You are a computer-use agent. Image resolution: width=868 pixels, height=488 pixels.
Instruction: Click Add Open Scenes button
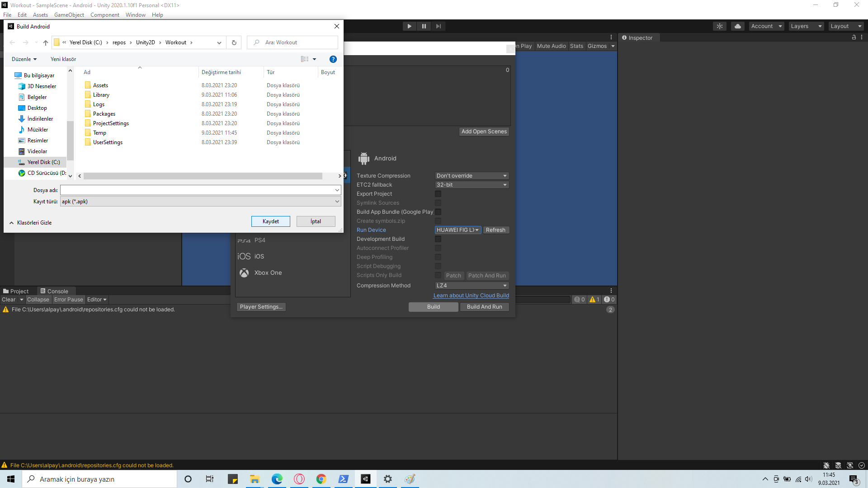[484, 131]
